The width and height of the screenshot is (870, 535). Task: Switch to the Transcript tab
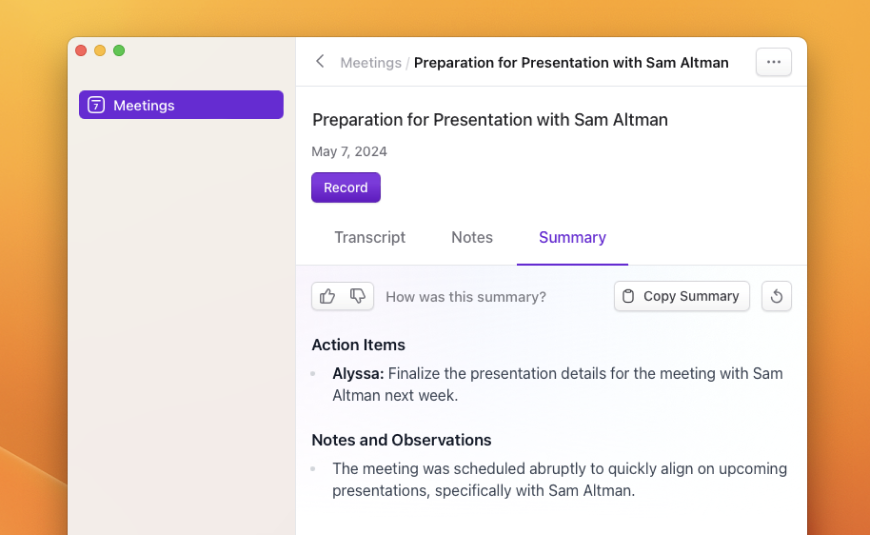pos(370,238)
